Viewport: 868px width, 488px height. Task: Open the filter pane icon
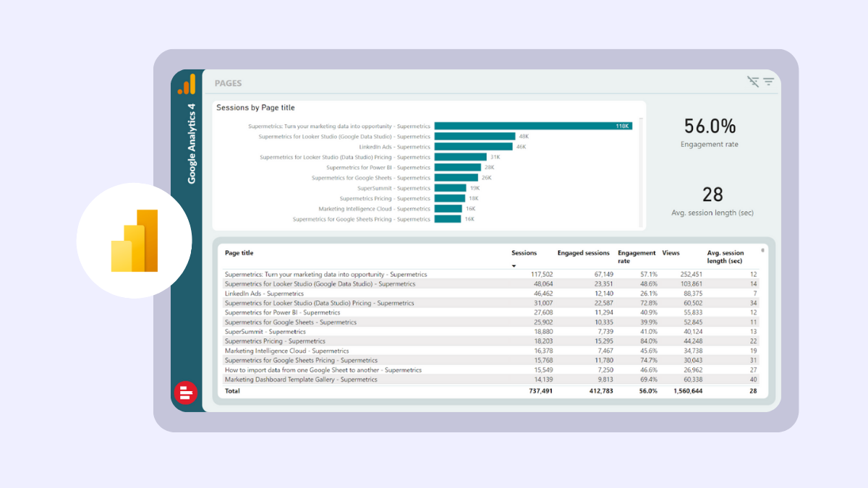(768, 82)
